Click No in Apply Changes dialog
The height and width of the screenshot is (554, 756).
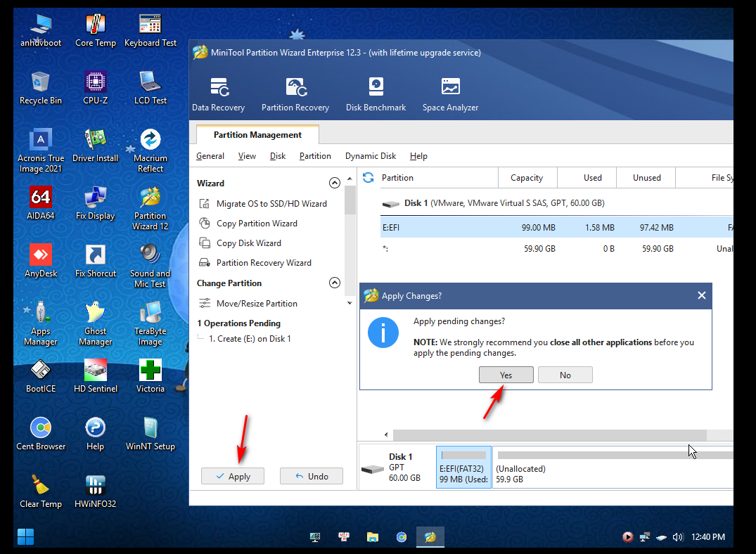pos(565,375)
